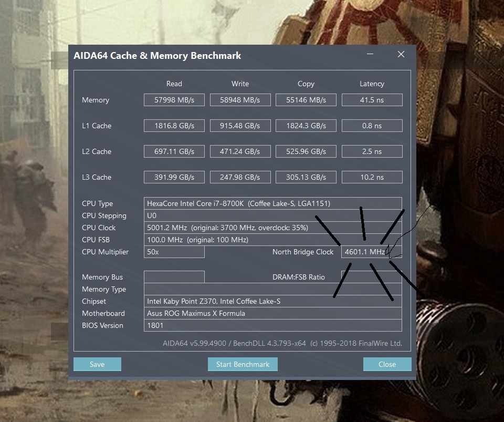Click the Save button

pyautogui.click(x=97, y=364)
